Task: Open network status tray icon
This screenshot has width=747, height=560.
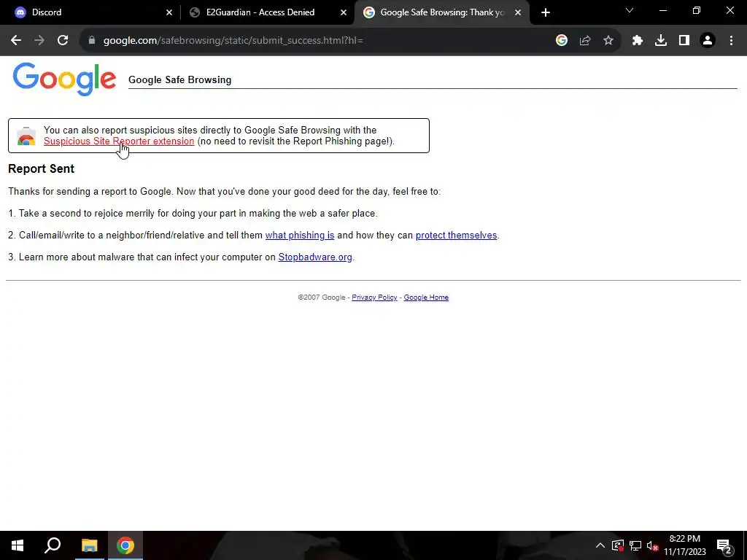Action: (635, 545)
